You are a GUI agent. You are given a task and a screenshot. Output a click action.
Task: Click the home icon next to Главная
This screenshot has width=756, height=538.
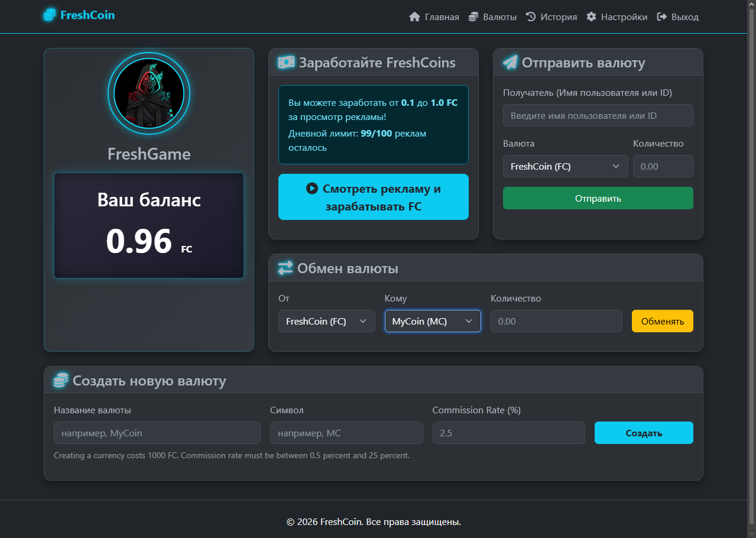(414, 17)
